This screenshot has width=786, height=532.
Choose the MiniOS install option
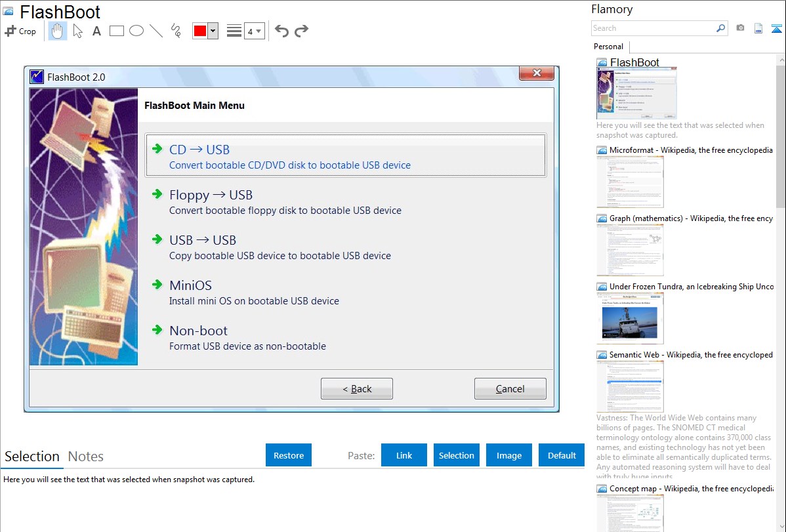(346, 293)
